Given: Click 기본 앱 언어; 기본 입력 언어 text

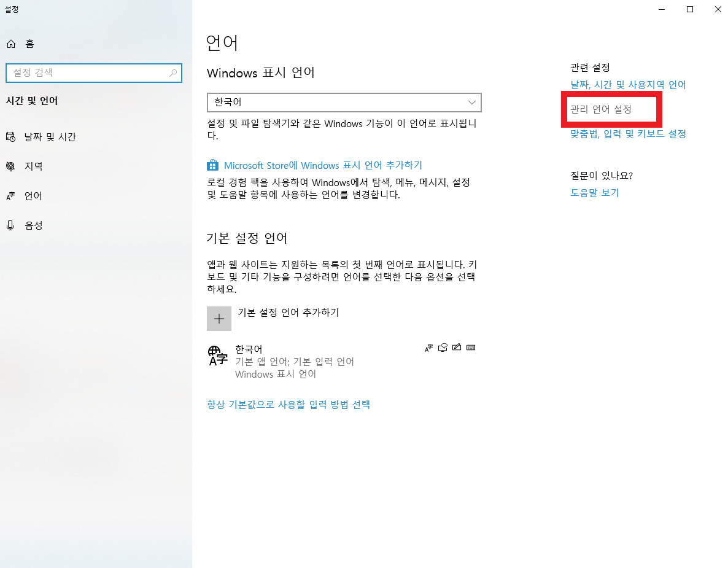Looking at the screenshot, I should (x=295, y=362).
